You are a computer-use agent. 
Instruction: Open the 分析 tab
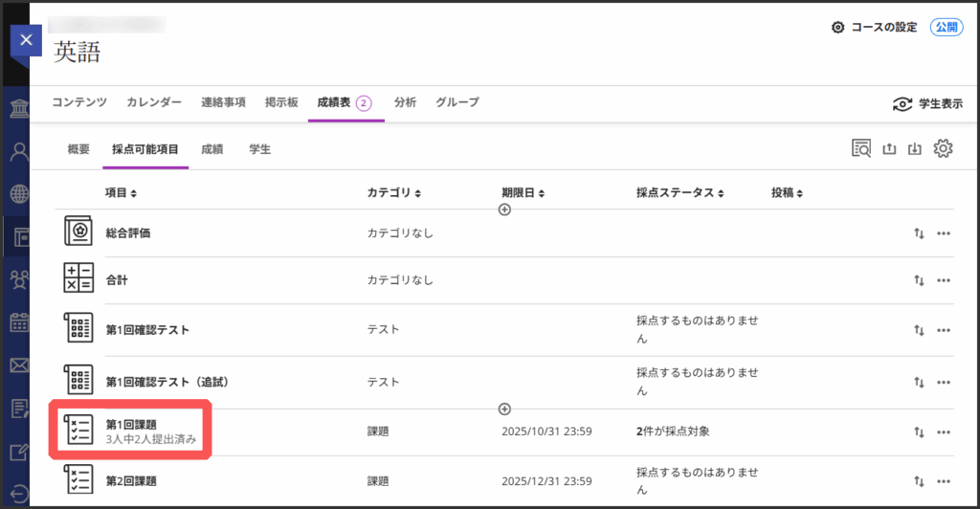coord(405,102)
